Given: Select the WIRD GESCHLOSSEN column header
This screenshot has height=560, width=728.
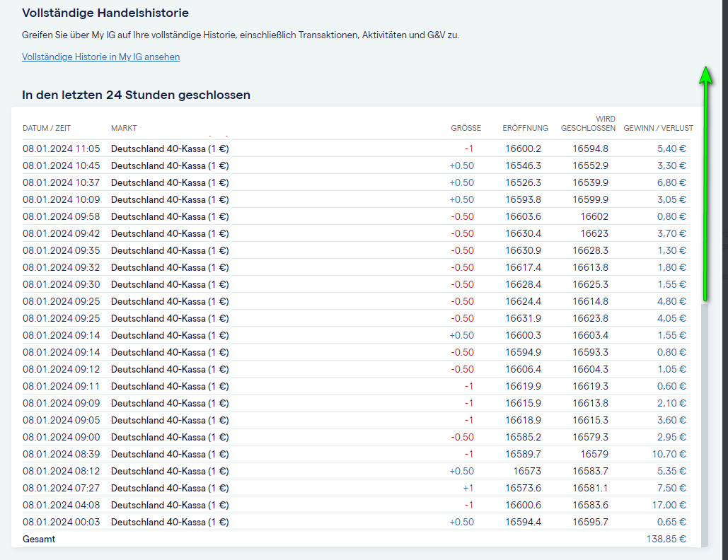Looking at the screenshot, I should (x=588, y=124).
